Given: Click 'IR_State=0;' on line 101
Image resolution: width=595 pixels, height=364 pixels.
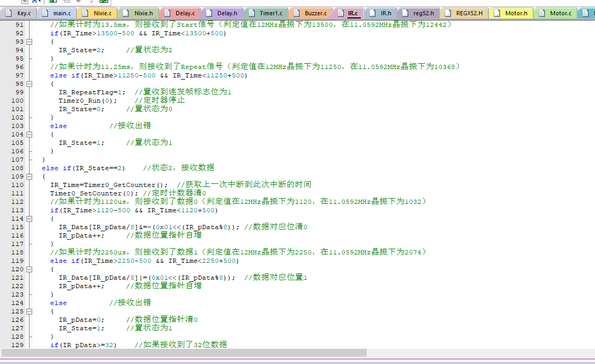Looking at the screenshot, I should click(x=81, y=109).
